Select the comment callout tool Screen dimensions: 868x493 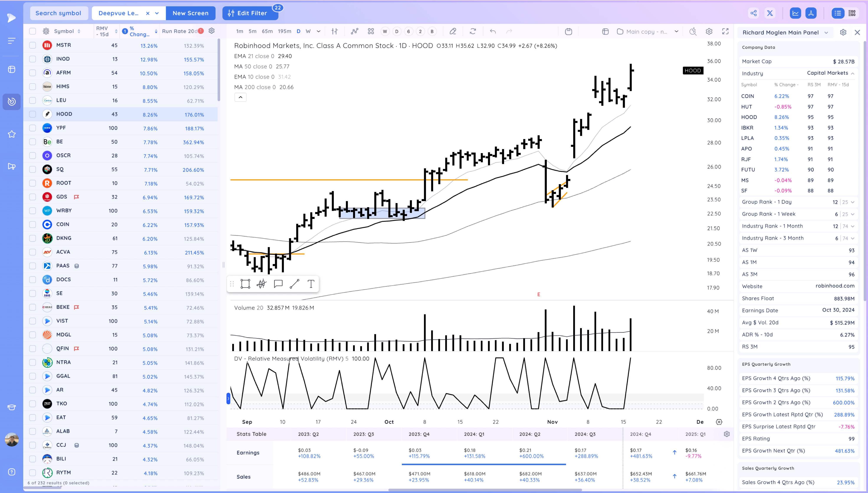(x=278, y=284)
